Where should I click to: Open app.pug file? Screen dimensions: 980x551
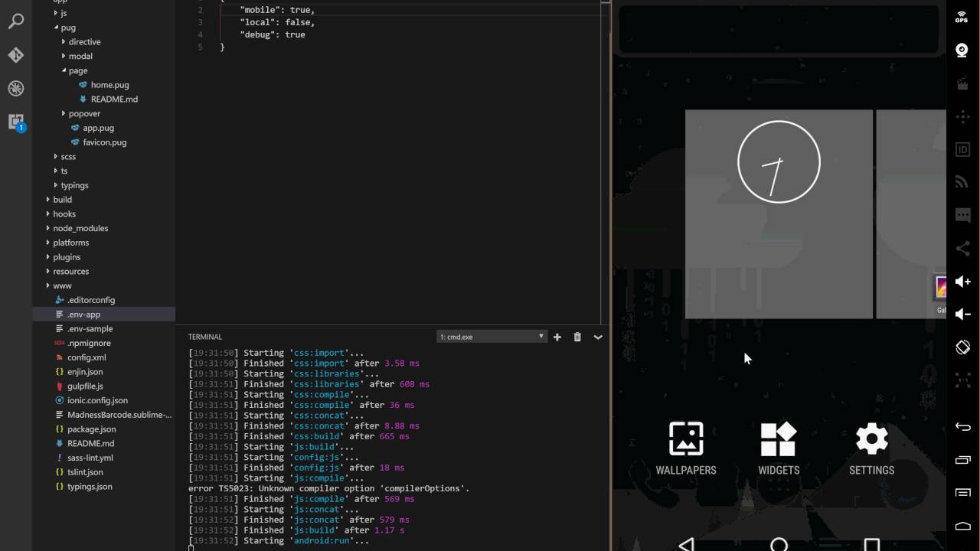click(98, 128)
